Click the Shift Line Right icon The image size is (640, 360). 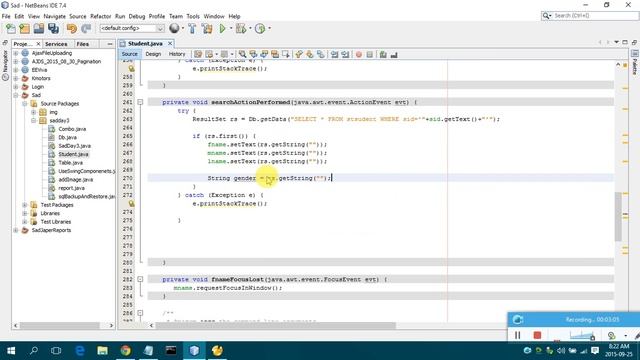pyautogui.click(x=345, y=54)
